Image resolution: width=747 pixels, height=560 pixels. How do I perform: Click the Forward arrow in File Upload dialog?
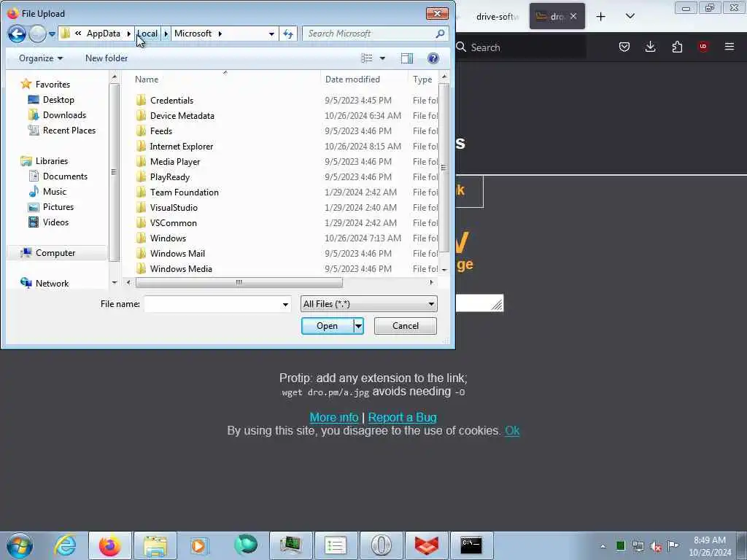[37, 34]
